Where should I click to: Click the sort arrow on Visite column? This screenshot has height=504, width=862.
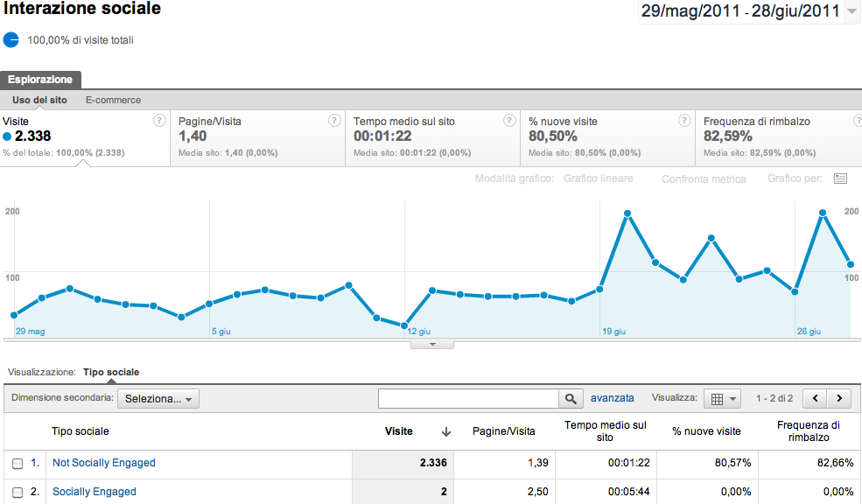[446, 431]
